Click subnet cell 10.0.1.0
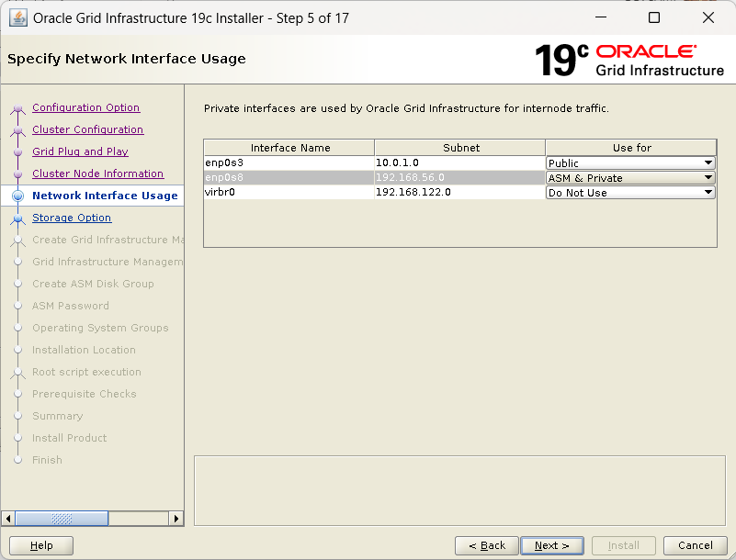736x560 pixels. [459, 162]
